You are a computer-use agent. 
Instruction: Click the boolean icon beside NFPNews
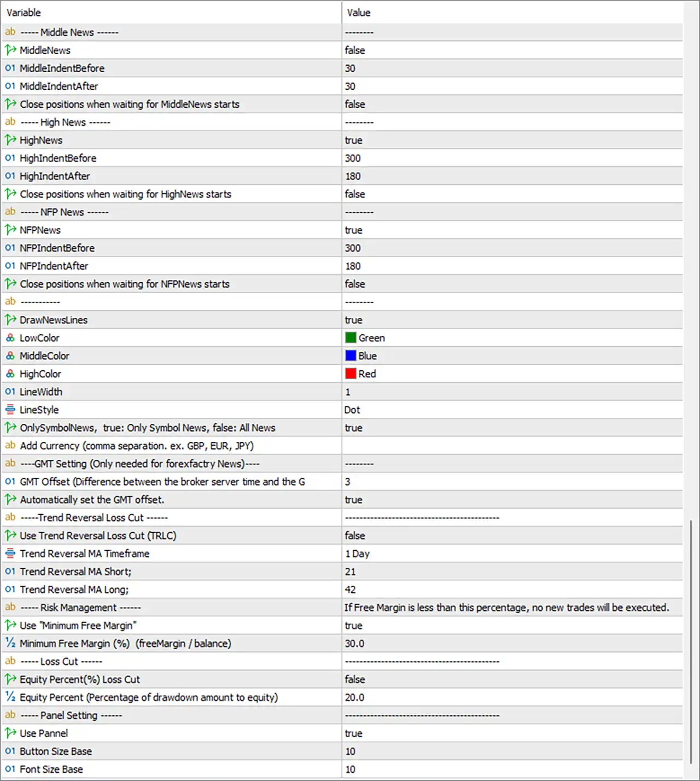(10, 230)
